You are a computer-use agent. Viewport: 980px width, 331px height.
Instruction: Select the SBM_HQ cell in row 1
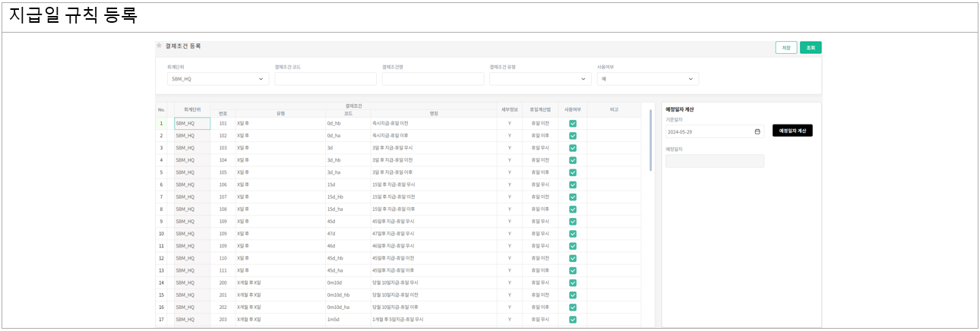[191, 123]
